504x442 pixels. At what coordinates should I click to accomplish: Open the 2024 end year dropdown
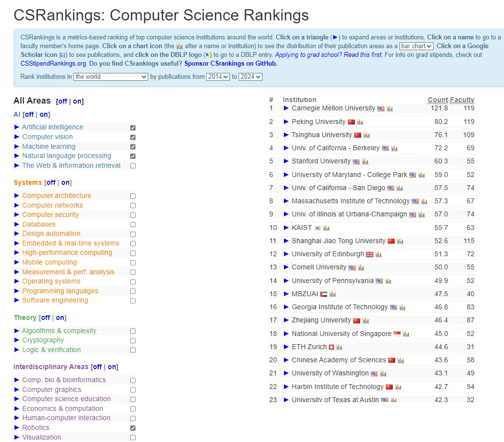pyautogui.click(x=250, y=77)
